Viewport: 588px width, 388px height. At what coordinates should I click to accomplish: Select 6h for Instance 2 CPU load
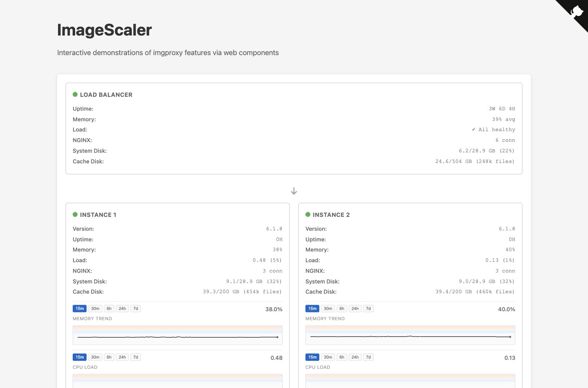342,357
